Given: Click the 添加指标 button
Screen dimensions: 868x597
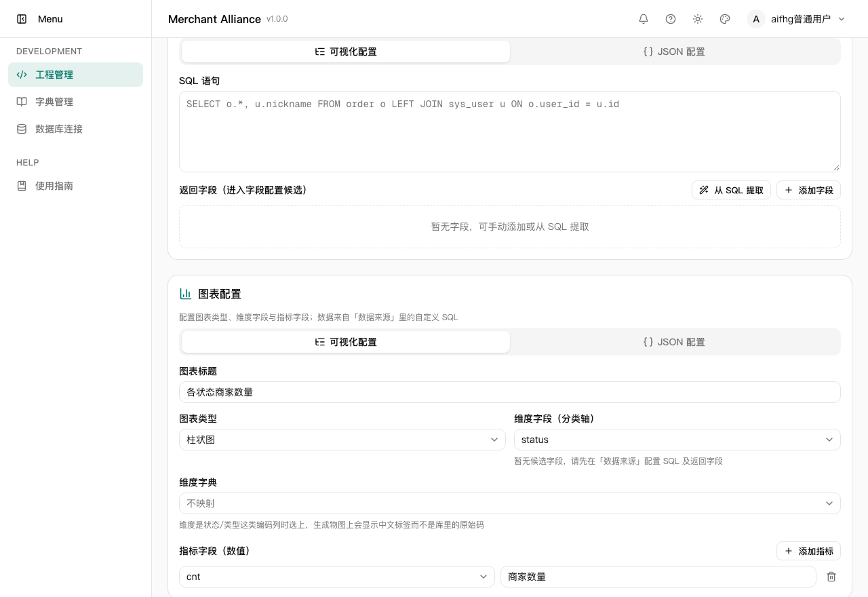Looking at the screenshot, I should [x=808, y=551].
